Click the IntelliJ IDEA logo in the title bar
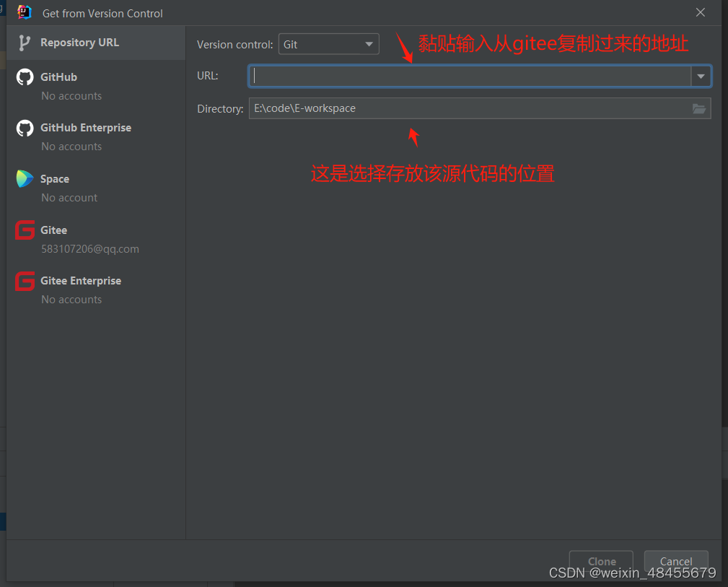Viewport: 728px width, 587px height. tap(23, 12)
